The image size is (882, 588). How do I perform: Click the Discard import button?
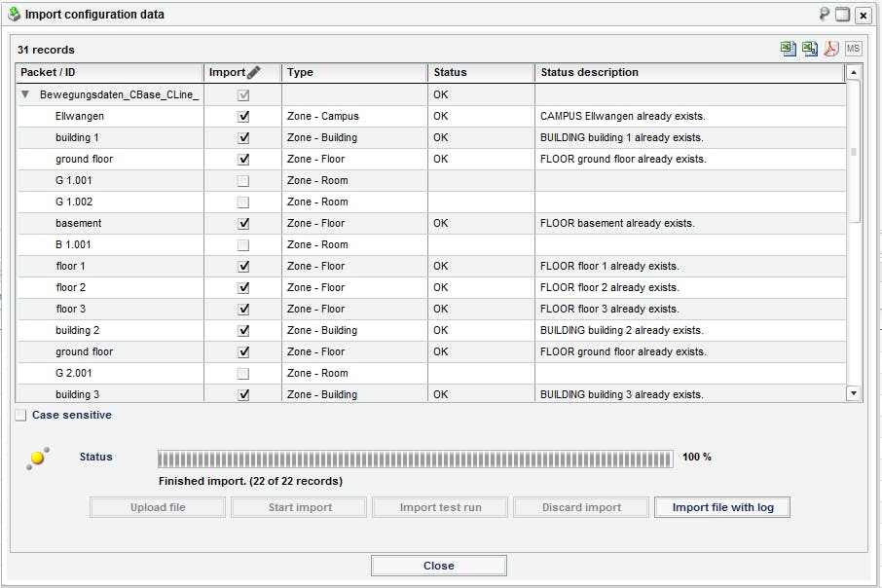[x=581, y=506]
